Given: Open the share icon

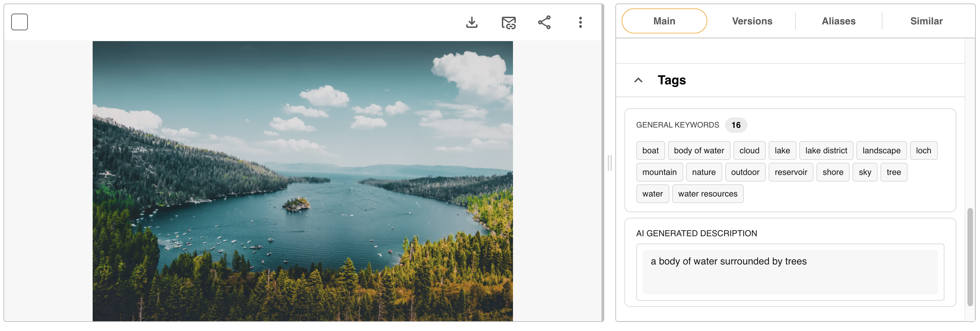Looking at the screenshot, I should tap(544, 22).
